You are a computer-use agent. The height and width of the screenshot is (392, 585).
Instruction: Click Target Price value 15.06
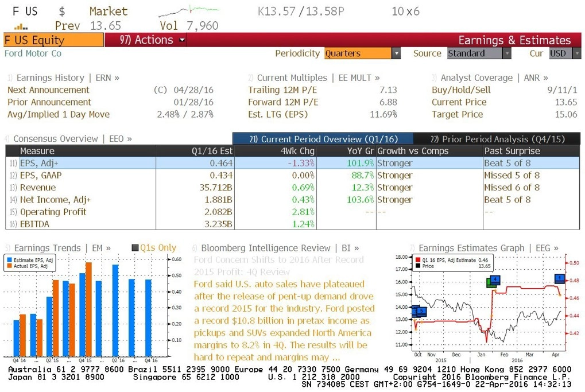(x=566, y=114)
